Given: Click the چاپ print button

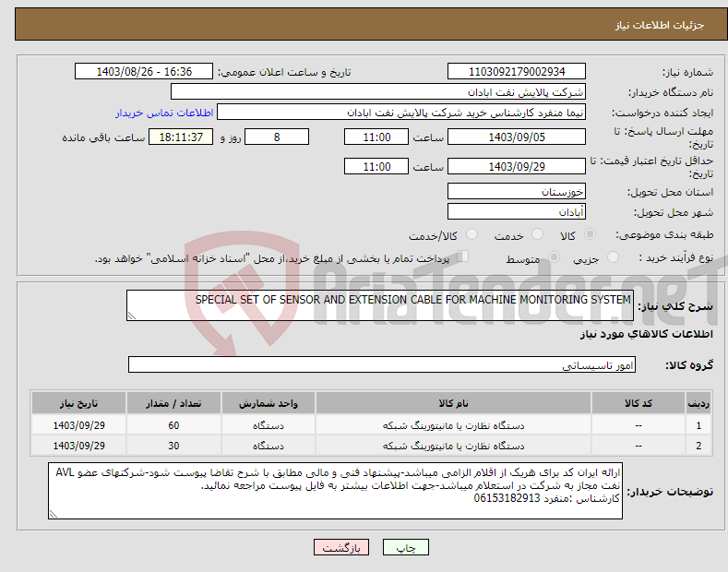Looking at the screenshot, I should coord(405,547).
